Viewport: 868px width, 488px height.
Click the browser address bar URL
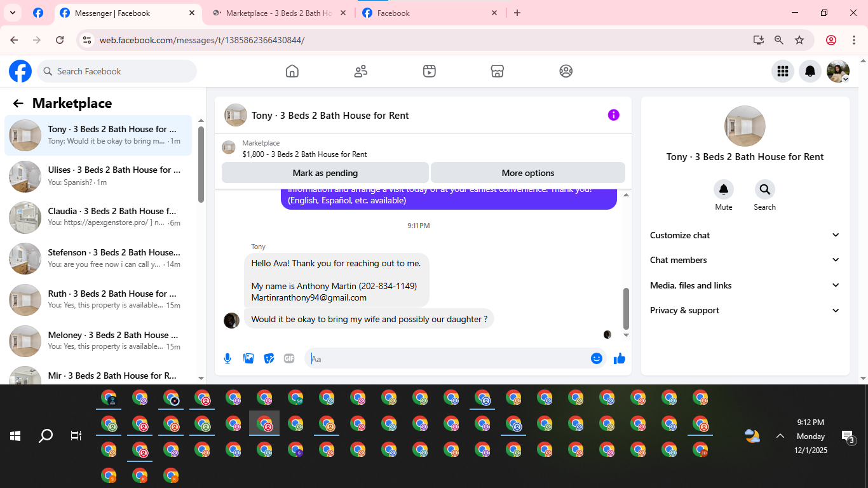click(202, 40)
